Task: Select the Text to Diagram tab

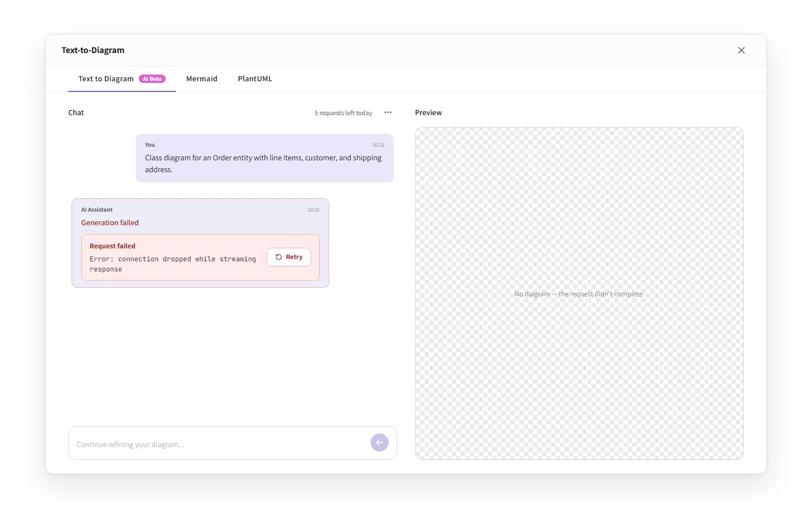Action: click(x=122, y=79)
